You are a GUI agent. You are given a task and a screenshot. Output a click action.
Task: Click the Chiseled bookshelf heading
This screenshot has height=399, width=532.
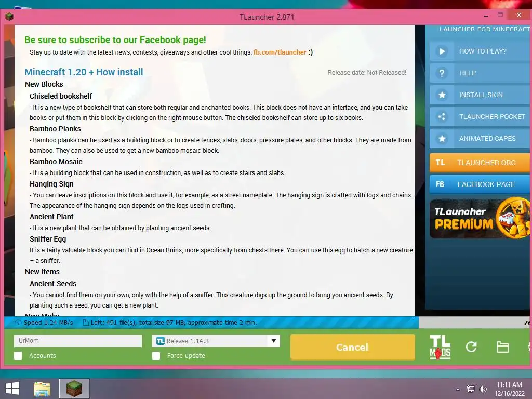(61, 96)
